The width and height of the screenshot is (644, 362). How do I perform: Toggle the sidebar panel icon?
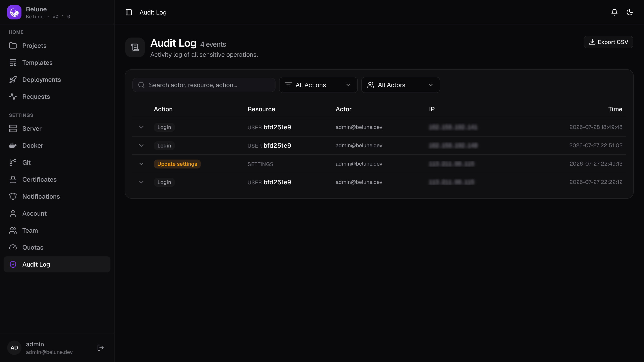129,12
